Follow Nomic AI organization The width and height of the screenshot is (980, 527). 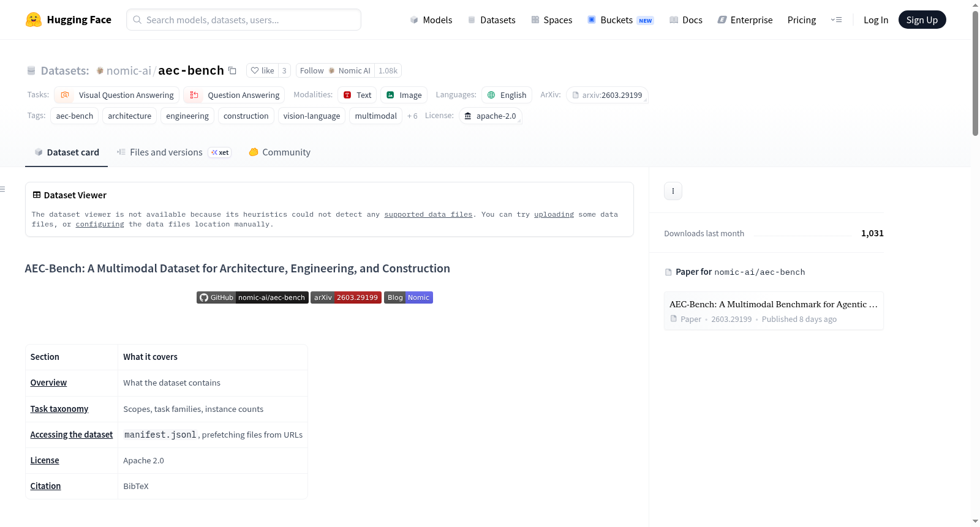point(335,70)
